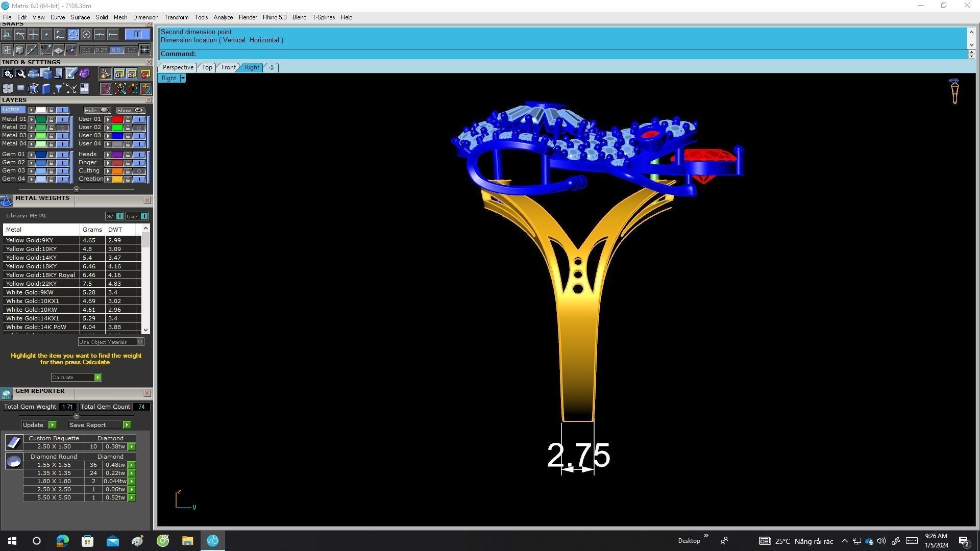Enable the center snap icon

(86, 35)
